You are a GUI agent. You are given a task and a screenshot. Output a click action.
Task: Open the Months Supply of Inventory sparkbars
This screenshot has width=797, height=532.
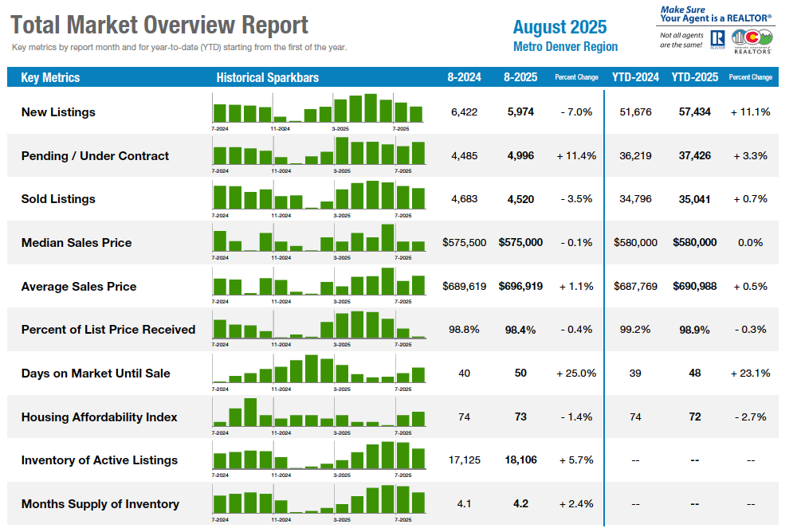[318, 501]
